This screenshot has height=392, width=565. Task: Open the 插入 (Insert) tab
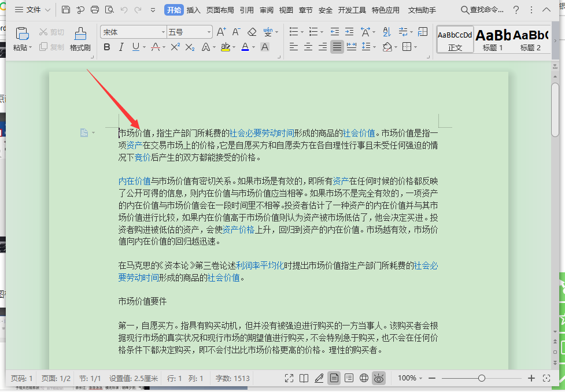pos(193,10)
